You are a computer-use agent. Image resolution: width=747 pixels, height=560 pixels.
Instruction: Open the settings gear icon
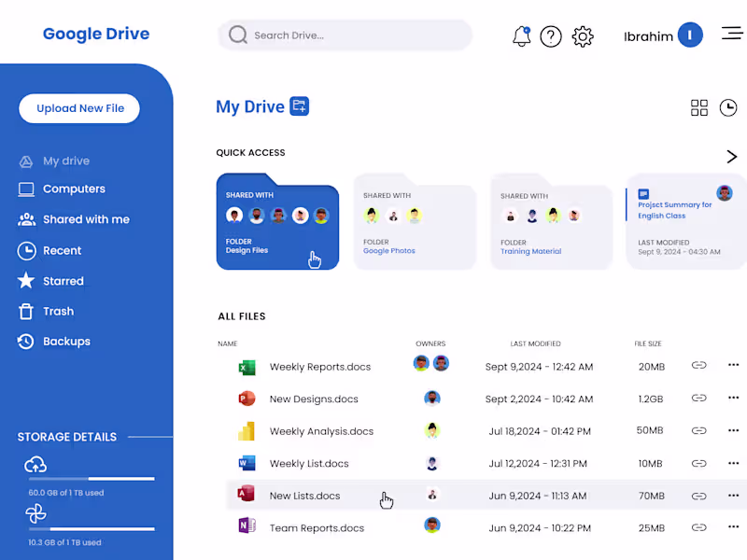pos(583,36)
